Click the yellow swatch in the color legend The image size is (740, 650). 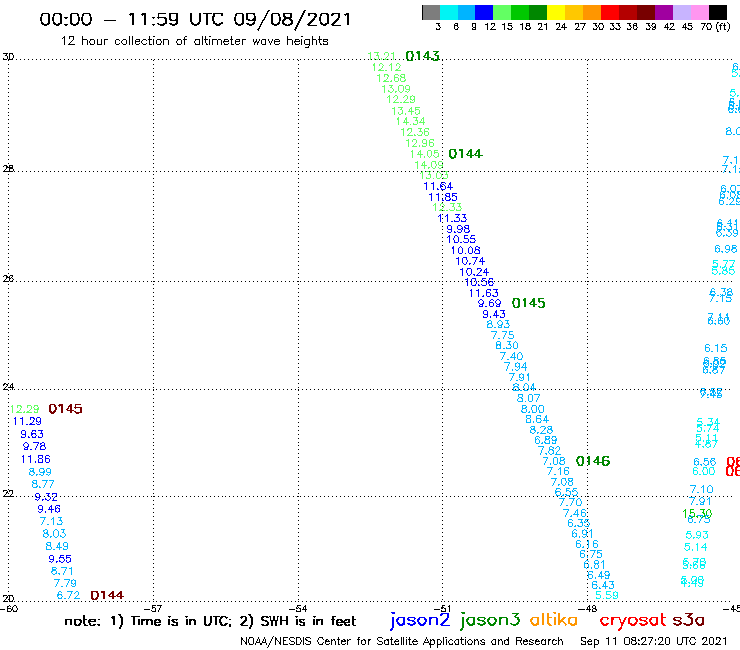point(556,12)
